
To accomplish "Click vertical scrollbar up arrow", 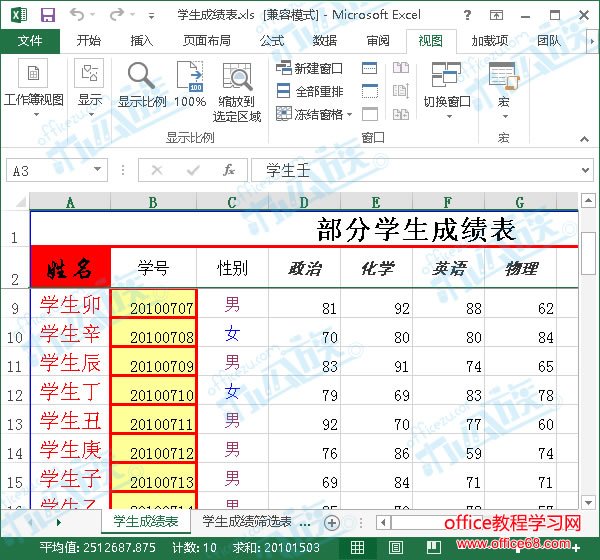I will [588, 200].
